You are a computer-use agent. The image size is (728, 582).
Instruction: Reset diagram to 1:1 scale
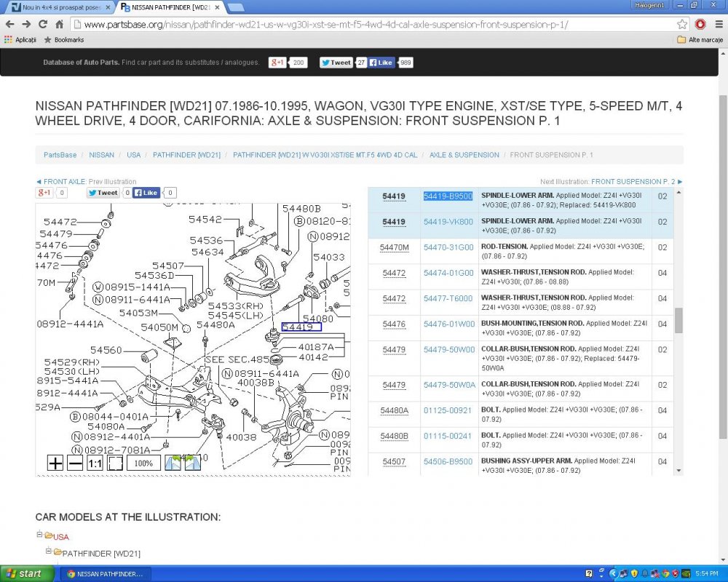(x=95, y=463)
